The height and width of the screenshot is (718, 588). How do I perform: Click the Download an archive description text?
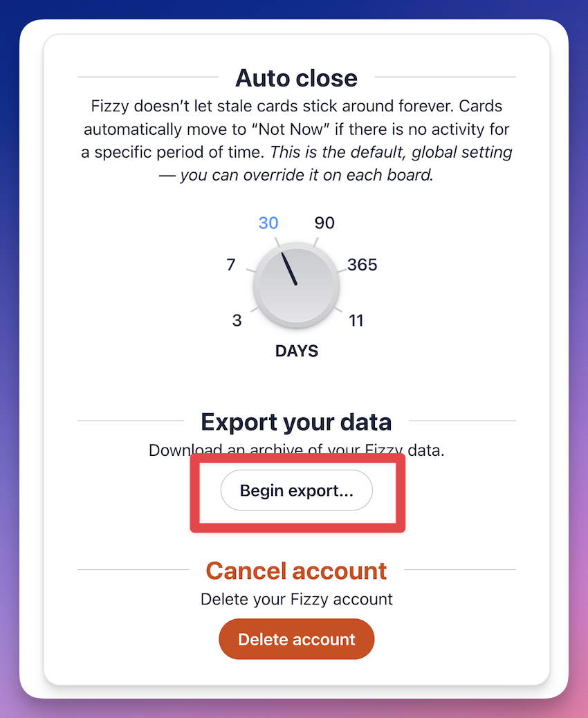click(296, 451)
